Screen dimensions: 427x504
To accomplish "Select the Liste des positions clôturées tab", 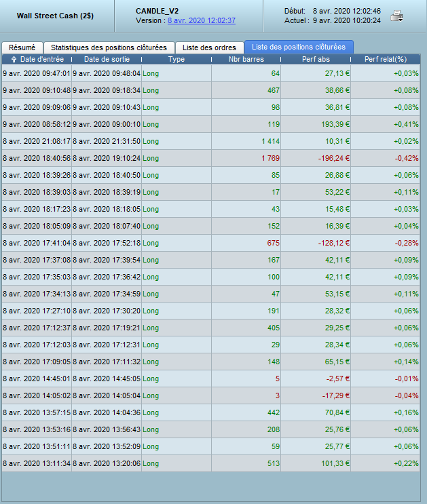I will tap(299, 47).
